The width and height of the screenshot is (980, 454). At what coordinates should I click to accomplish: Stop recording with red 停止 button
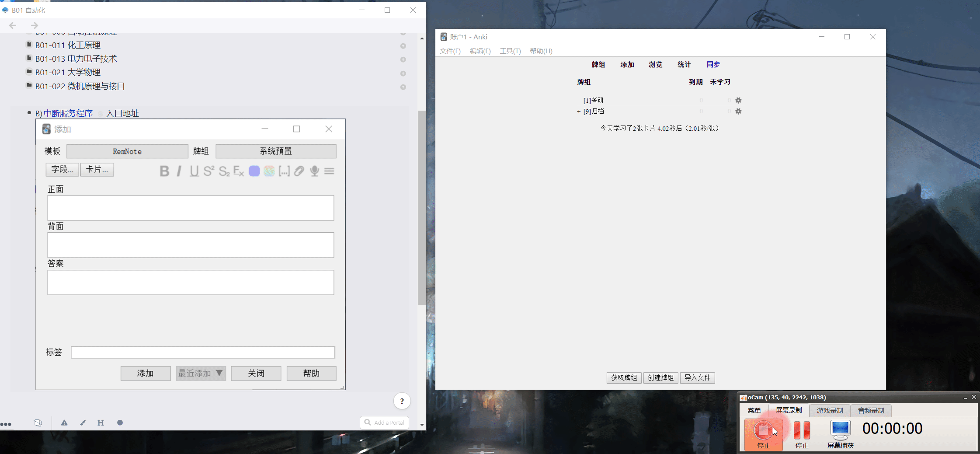click(x=763, y=434)
